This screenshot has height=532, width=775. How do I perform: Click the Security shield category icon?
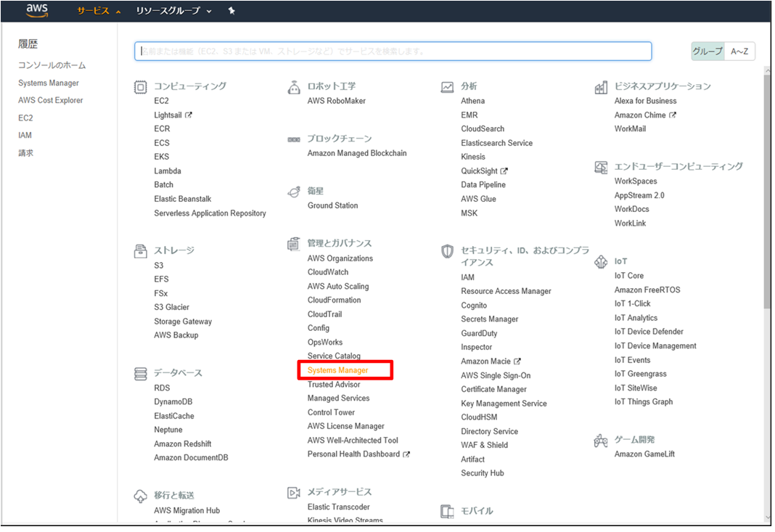tap(448, 251)
